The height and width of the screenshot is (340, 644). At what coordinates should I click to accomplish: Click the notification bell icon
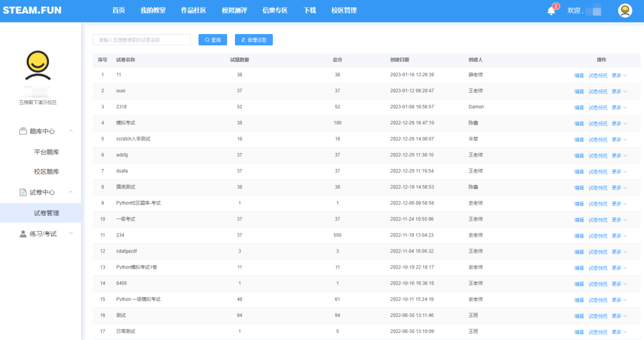551,11
